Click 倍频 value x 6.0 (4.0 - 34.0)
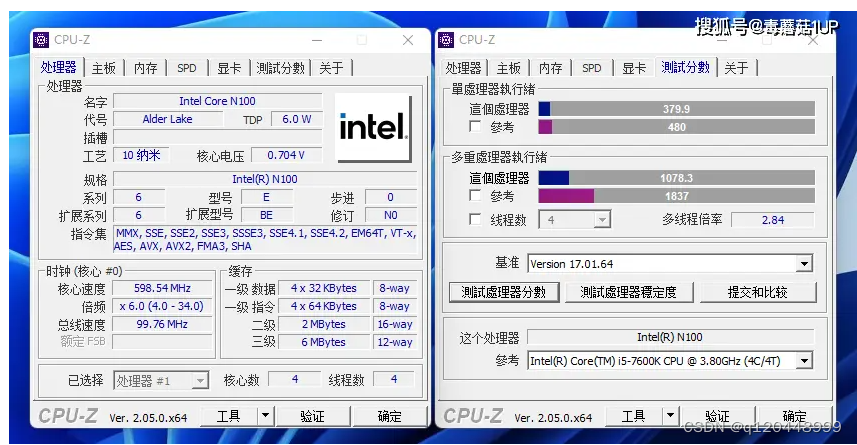 tap(162, 306)
